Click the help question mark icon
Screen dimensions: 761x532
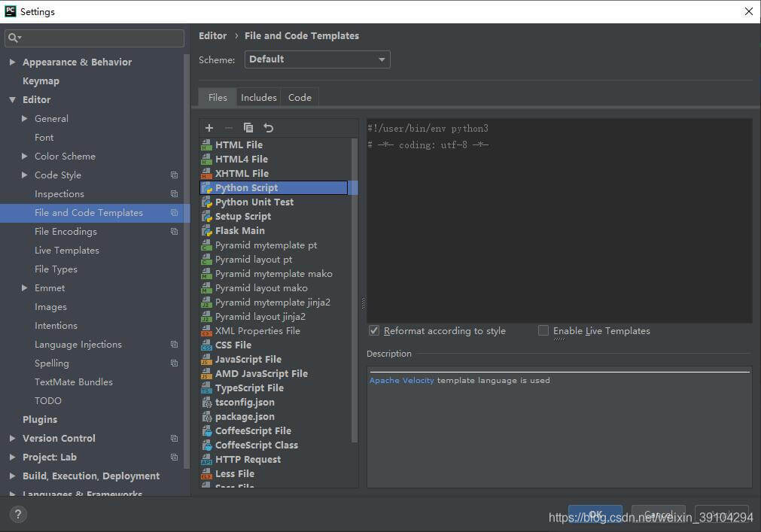coord(19,515)
